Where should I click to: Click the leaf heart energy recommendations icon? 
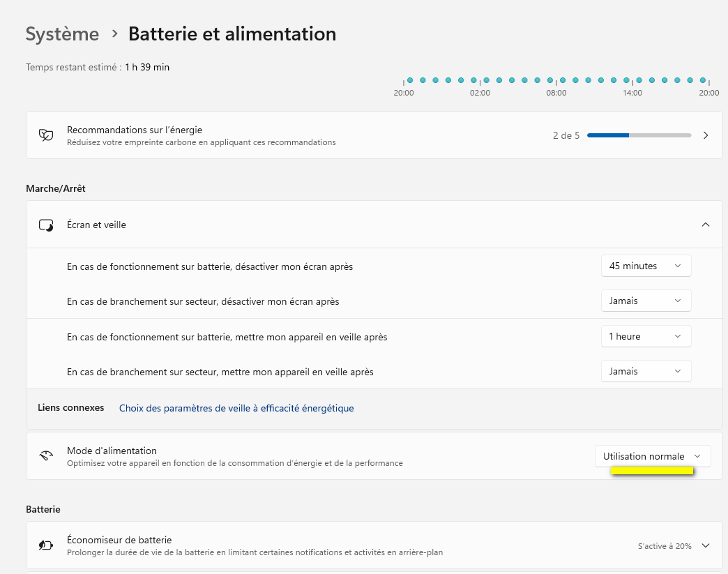[46, 135]
